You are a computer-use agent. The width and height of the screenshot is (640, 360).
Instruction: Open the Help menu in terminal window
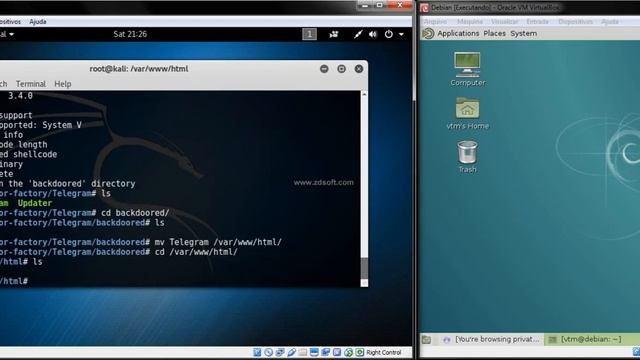(62, 84)
